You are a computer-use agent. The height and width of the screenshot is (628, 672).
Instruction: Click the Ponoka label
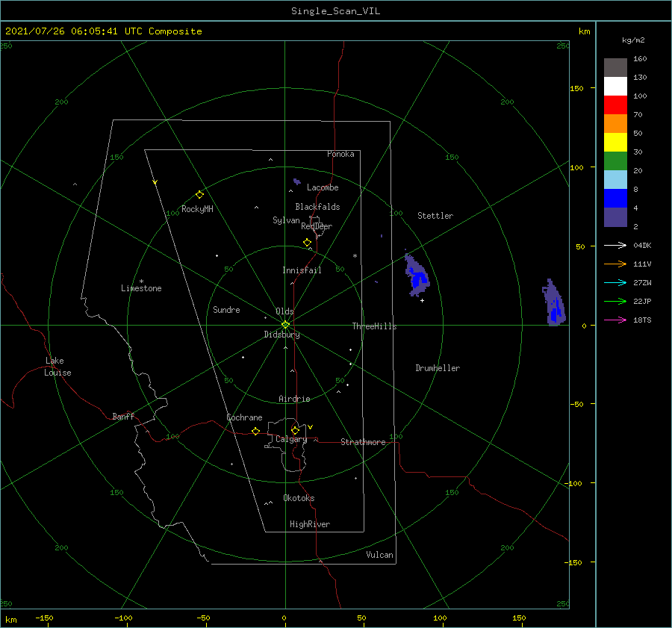(x=340, y=154)
